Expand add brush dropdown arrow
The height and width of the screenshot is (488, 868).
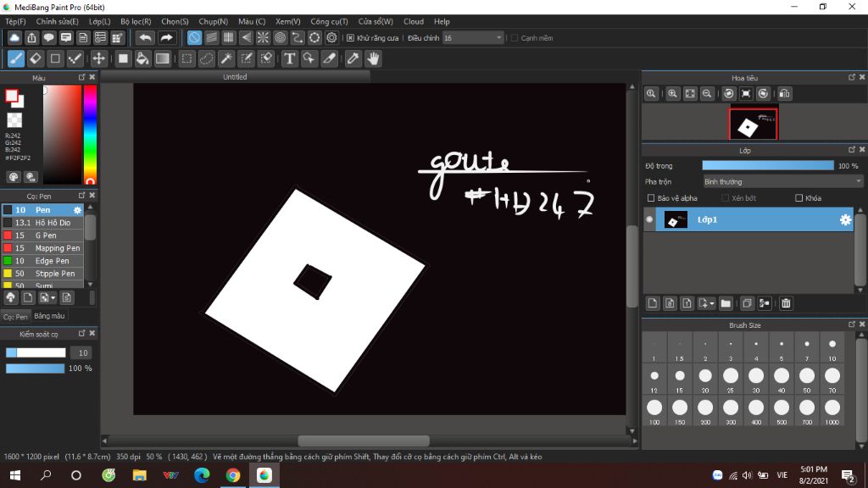pos(53,297)
